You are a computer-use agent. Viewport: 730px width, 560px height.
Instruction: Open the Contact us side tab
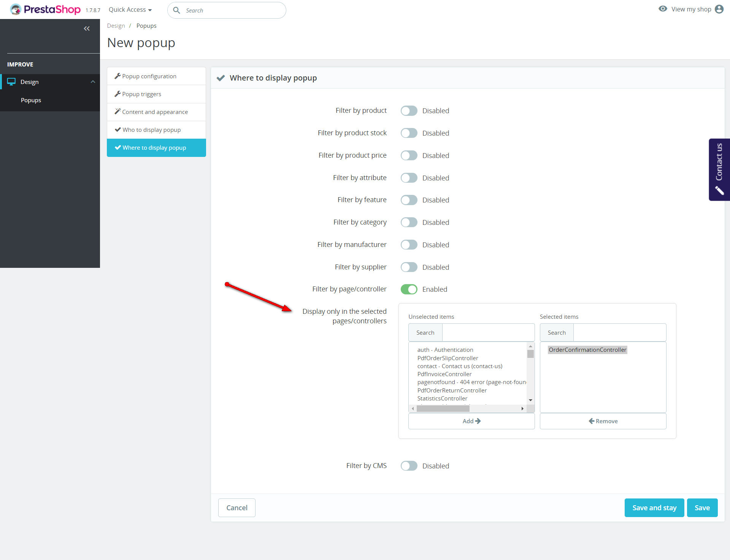pos(719,169)
